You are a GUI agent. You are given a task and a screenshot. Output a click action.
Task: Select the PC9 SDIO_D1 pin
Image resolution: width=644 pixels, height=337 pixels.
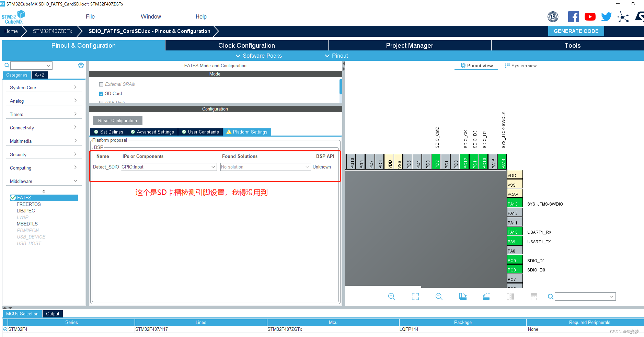[x=515, y=260]
